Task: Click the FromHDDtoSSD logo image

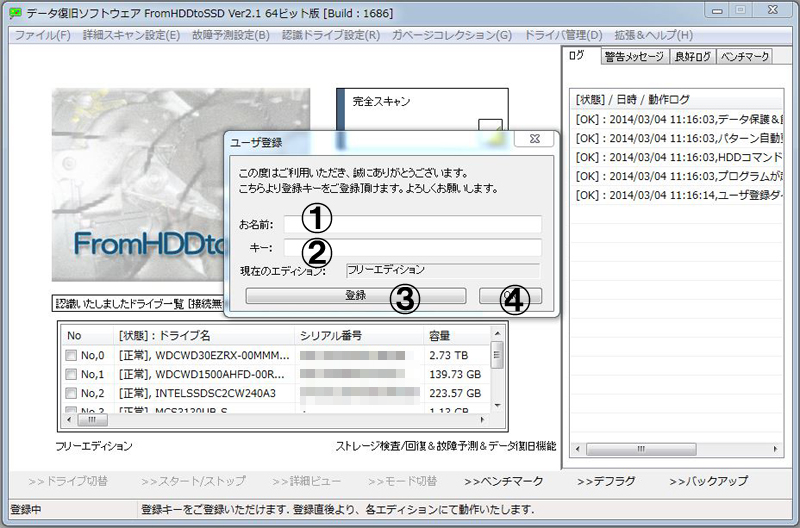Action: pos(138,185)
